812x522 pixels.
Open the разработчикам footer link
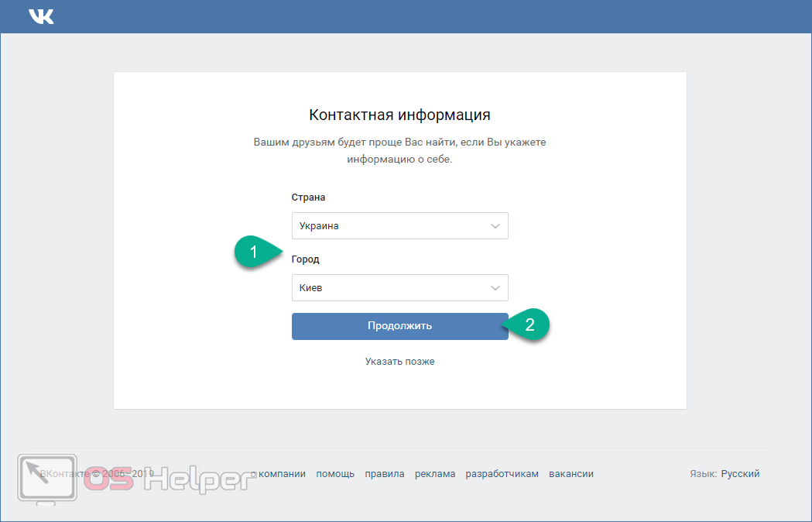(x=502, y=474)
